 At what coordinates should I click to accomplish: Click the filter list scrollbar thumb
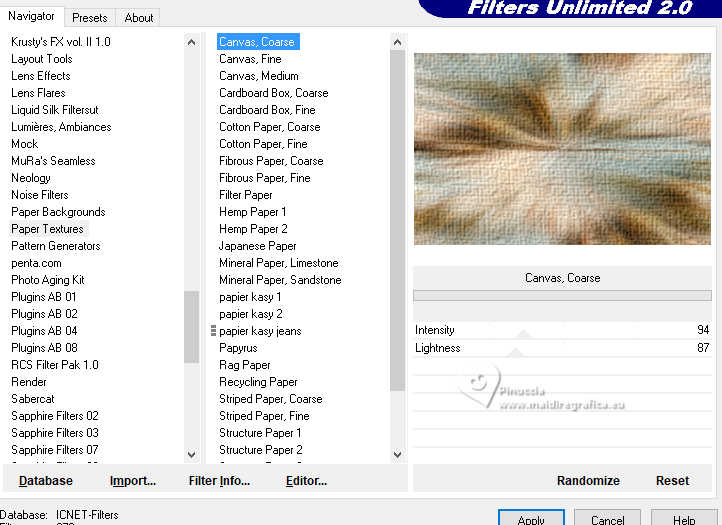pyautogui.click(x=397, y=221)
